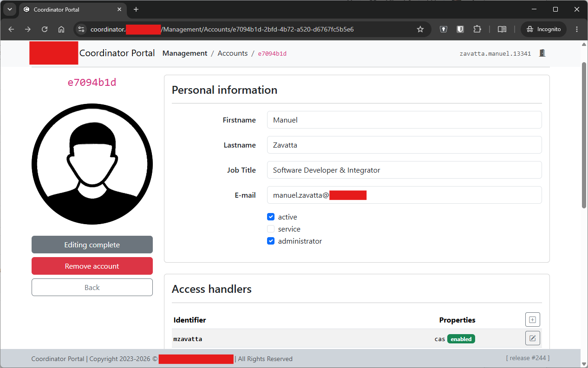Click the release #244 footer text
Viewport: 588px width, 368px height.
528,358
